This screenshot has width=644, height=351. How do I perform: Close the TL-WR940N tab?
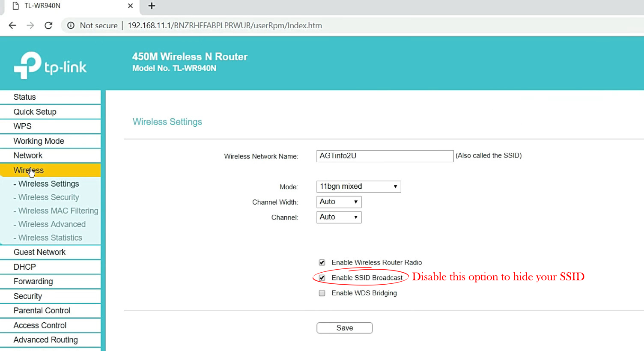point(130,6)
